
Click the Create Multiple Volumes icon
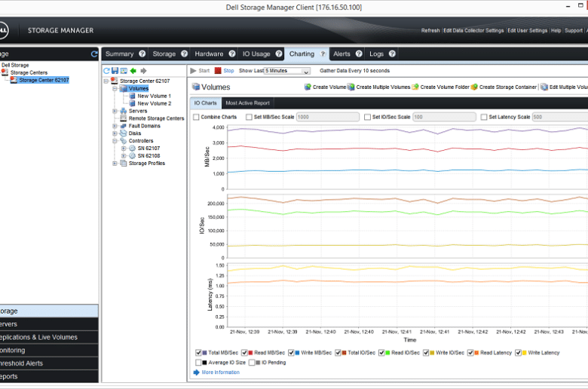tap(351, 87)
